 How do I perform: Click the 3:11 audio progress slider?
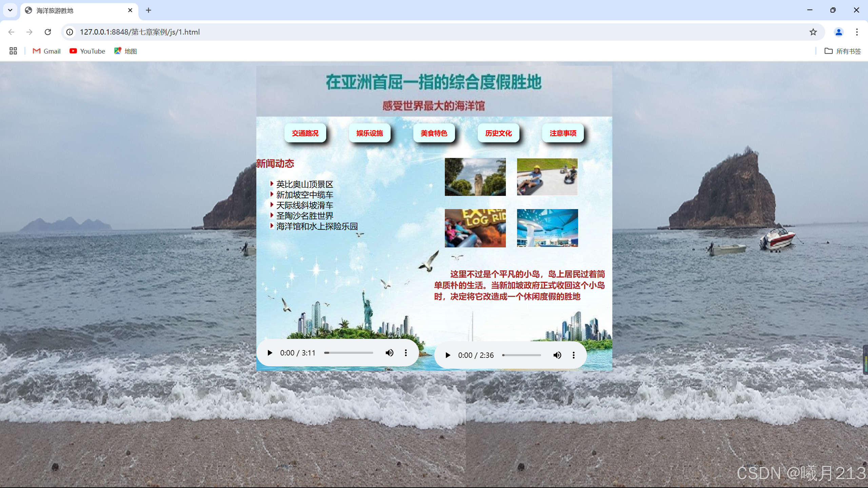349,353
